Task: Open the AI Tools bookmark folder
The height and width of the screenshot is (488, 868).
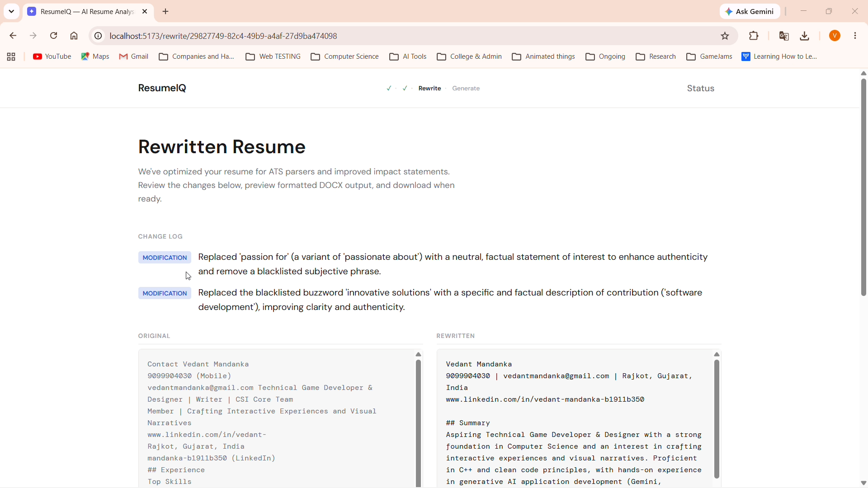Action: tap(408, 57)
